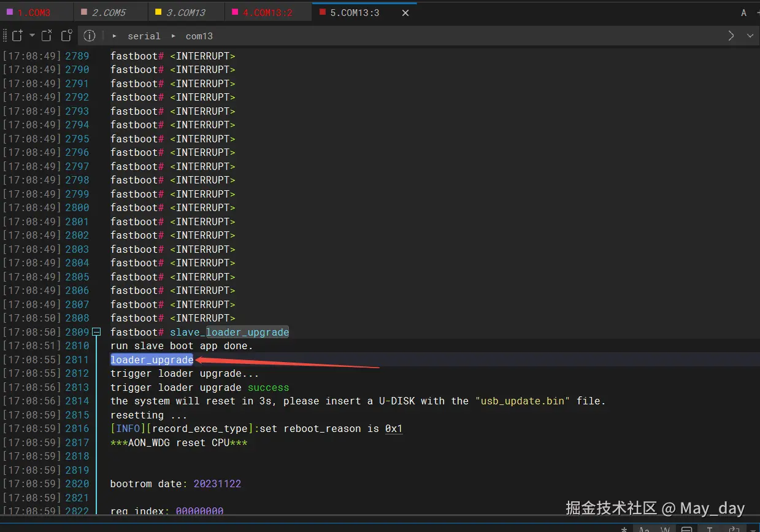This screenshot has width=760, height=532.
Task: Click the A button at top right
Action: (743, 13)
